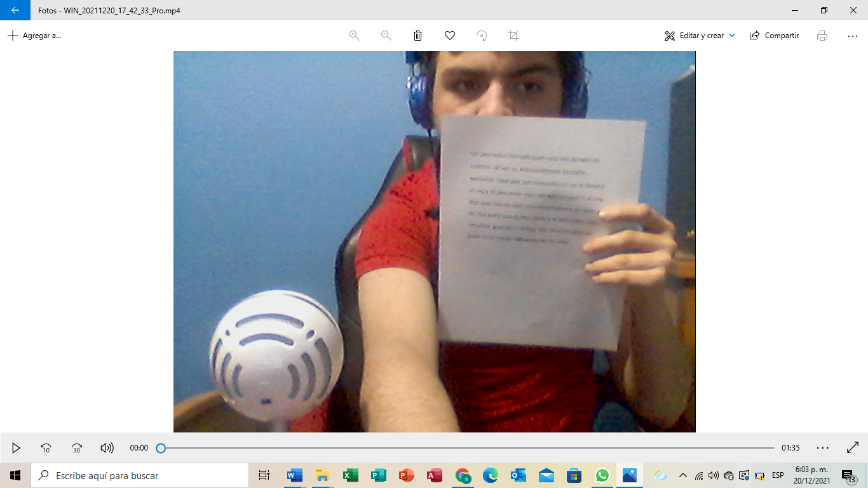The height and width of the screenshot is (488, 868).
Task: Rotate the image with the rotate icon
Action: (x=482, y=36)
